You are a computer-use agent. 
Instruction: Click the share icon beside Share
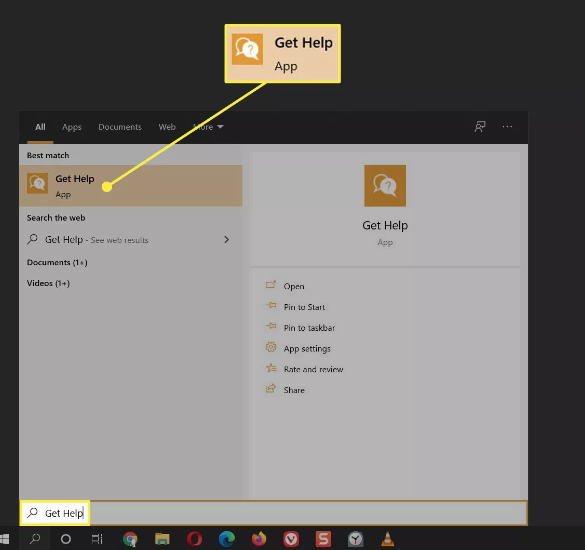[271, 389]
